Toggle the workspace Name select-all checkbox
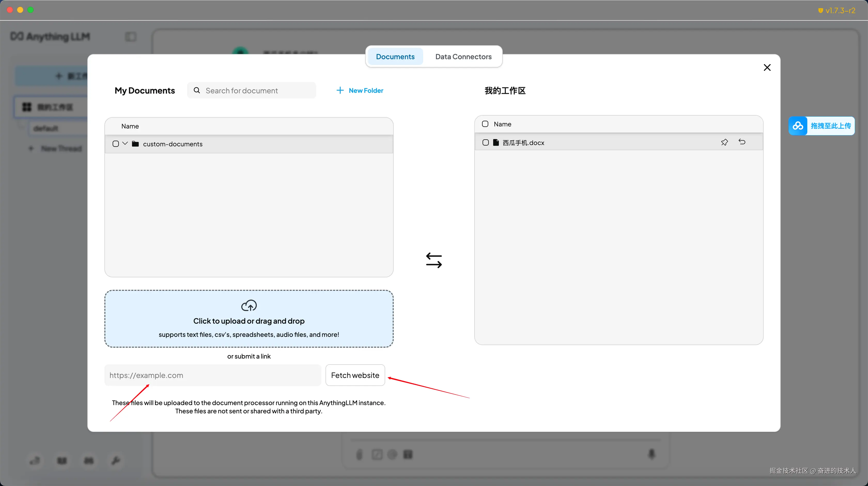This screenshot has width=868, height=486. coord(485,124)
